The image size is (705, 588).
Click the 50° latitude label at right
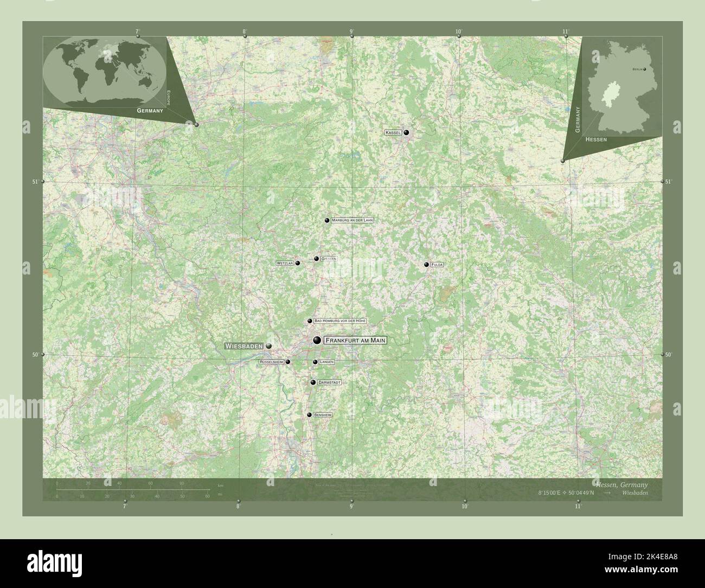pyautogui.click(x=669, y=355)
